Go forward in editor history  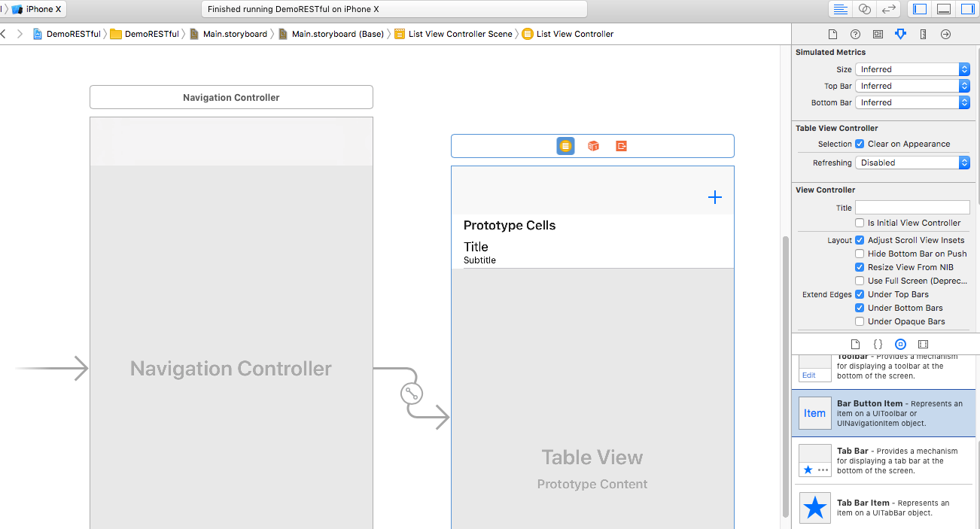(x=20, y=34)
